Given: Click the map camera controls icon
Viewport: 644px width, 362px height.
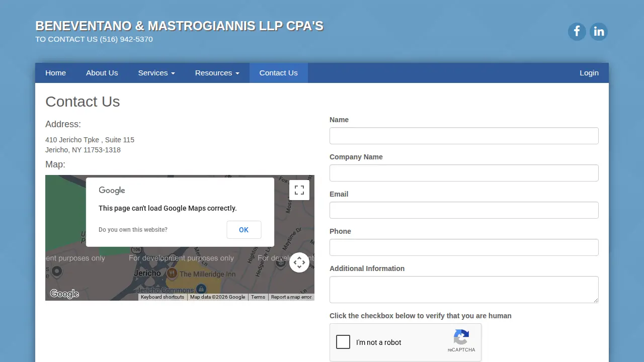Looking at the screenshot, I should [x=299, y=262].
